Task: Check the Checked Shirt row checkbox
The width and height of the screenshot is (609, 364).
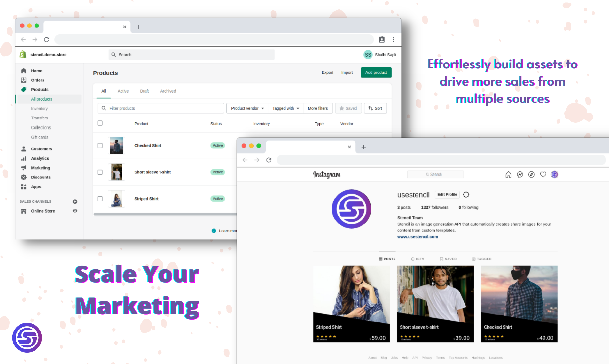Action: pos(100,146)
